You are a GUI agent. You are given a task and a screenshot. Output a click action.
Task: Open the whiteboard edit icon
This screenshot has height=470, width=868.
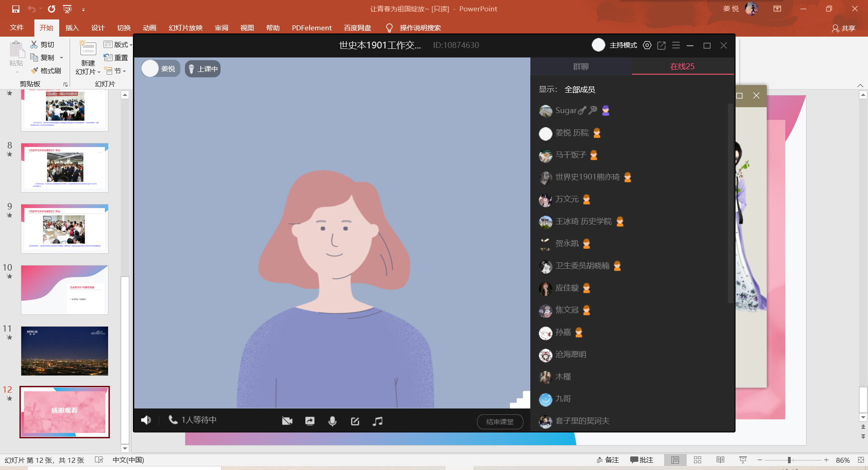click(355, 421)
